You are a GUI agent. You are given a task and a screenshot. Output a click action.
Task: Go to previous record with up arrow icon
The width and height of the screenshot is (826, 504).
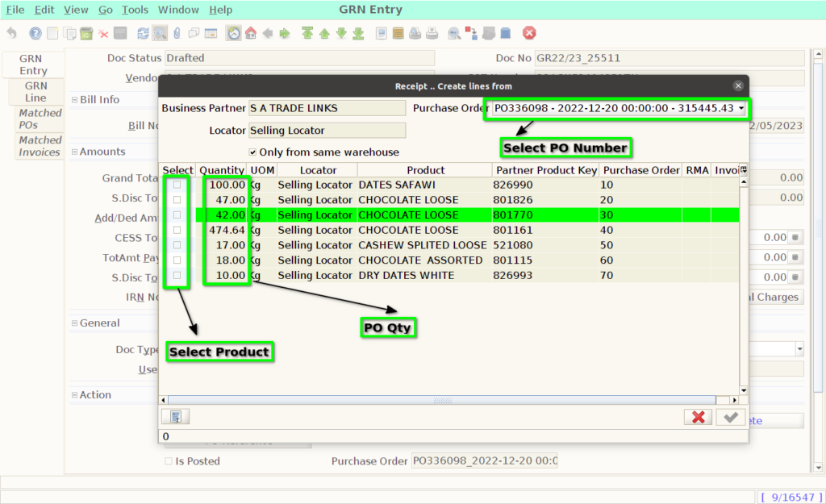point(324,33)
